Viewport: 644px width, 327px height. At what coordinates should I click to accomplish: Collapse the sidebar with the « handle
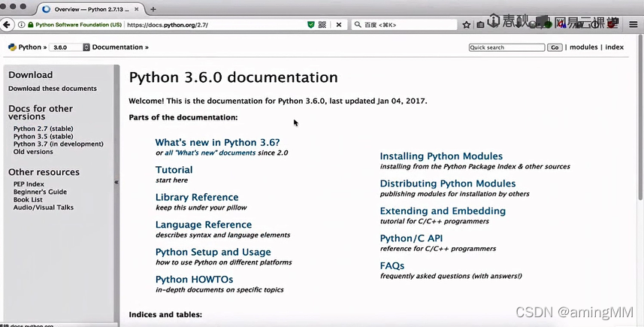(x=116, y=182)
